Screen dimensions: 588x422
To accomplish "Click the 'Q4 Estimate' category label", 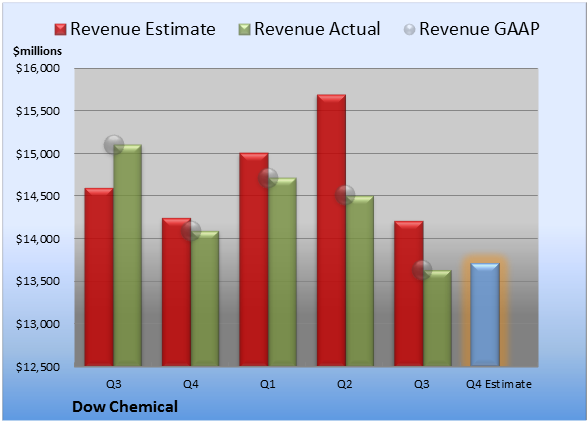I will coord(499,384).
